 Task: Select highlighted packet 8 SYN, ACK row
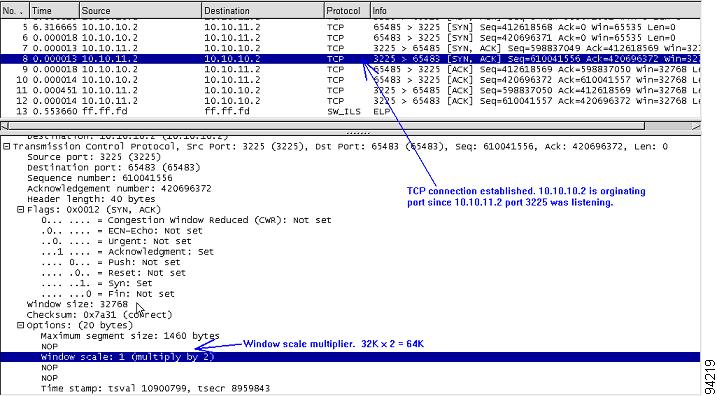coord(350,59)
